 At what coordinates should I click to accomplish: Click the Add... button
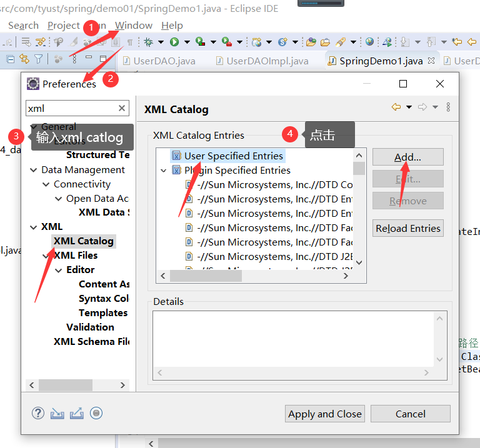[x=407, y=157]
